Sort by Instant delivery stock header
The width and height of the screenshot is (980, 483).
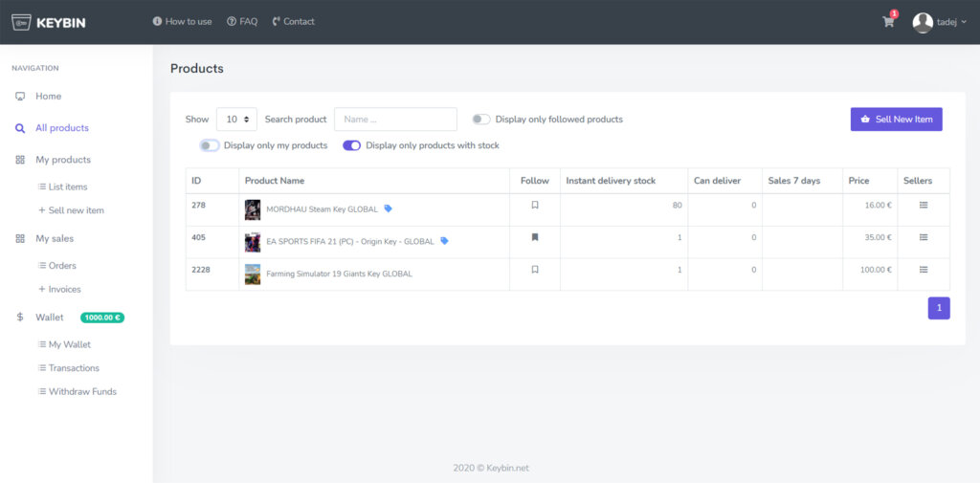pos(624,181)
